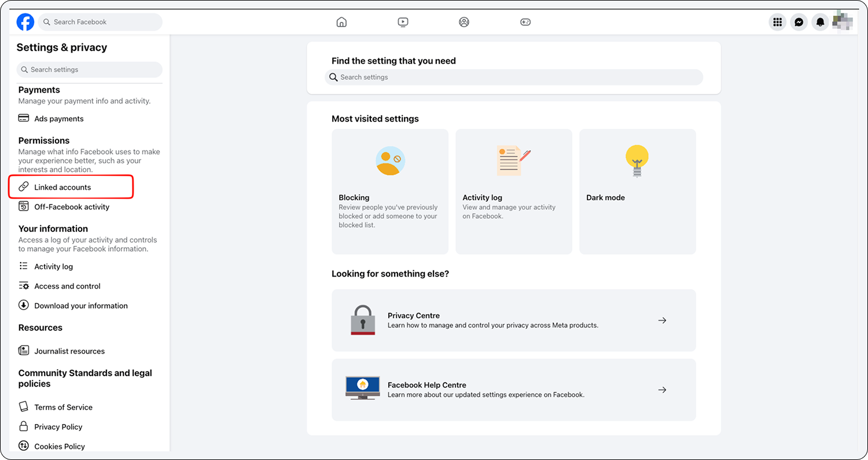The height and width of the screenshot is (460, 868).
Task: Open Off-Facebook activity settings
Action: 72,207
